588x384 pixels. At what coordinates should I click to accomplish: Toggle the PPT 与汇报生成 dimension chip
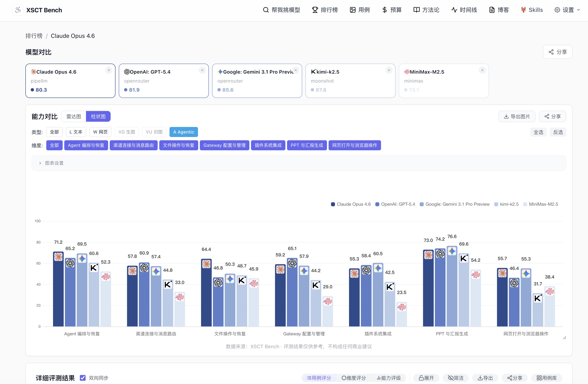pos(307,145)
